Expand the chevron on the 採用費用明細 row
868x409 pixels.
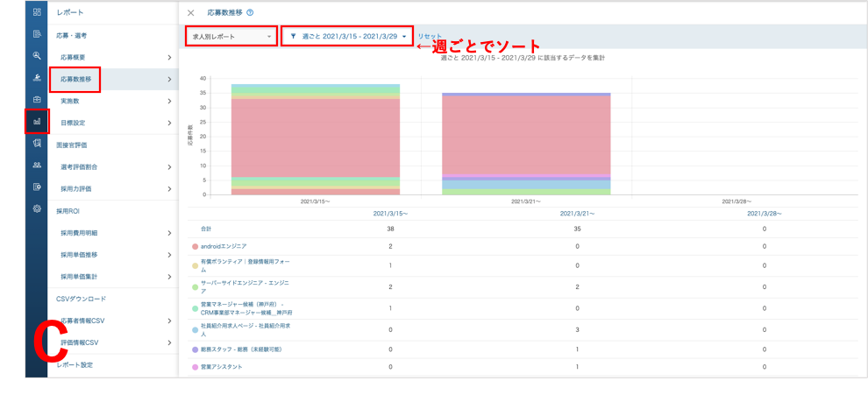coord(169,233)
